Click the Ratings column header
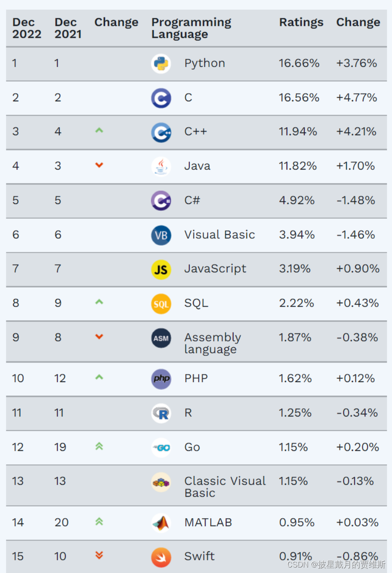Image resolution: width=392 pixels, height=573 pixels. pos(301,22)
